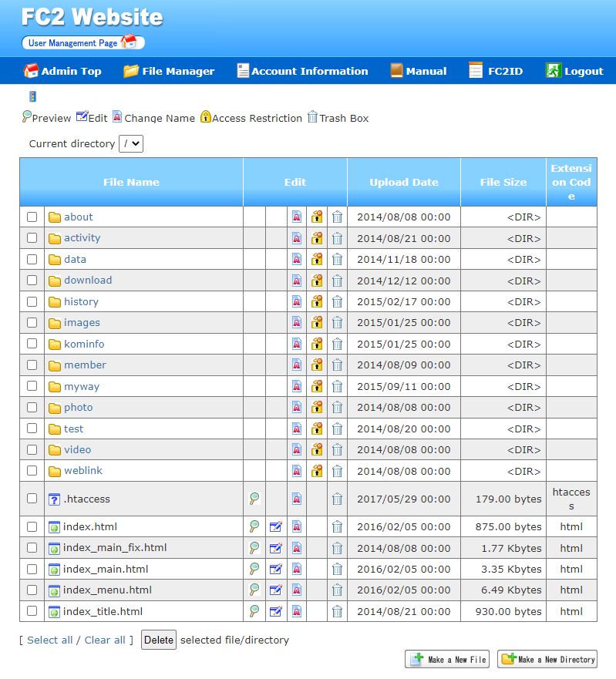Tick the checkbox for about folder

pos(32,217)
